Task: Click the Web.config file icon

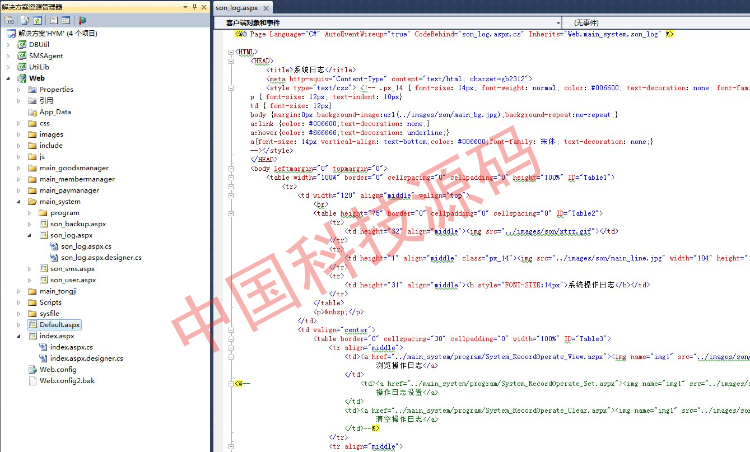Action: pyautogui.click(x=33, y=370)
